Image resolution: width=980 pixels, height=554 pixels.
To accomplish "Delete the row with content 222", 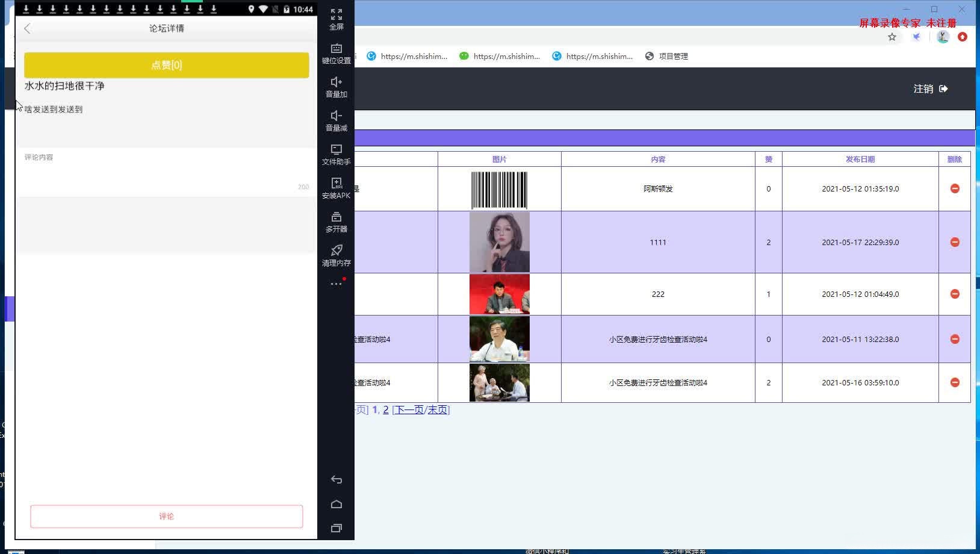I will pyautogui.click(x=955, y=294).
